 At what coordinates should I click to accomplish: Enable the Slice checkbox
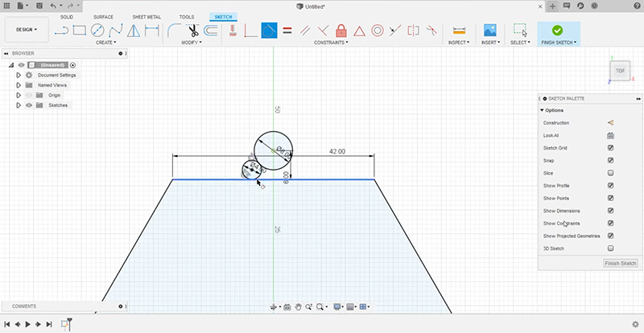(610, 173)
